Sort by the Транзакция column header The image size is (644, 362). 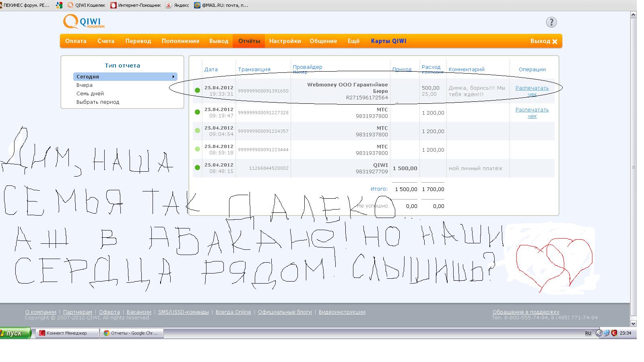coord(254,69)
